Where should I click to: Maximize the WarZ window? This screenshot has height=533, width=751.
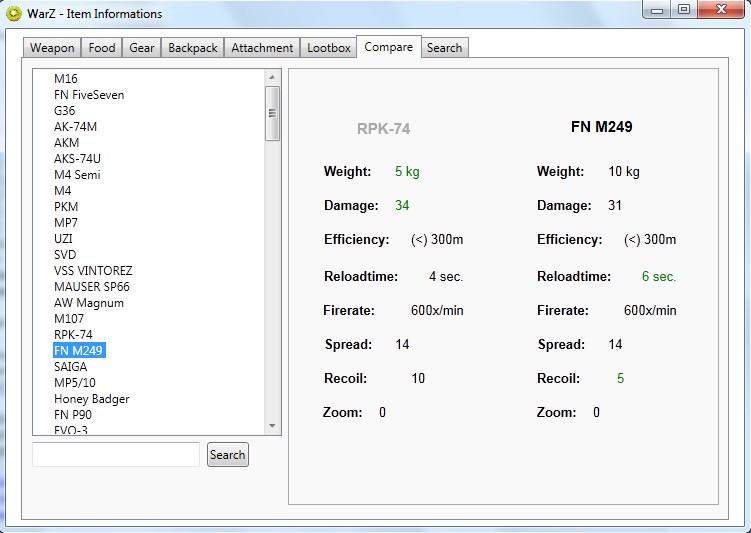684,10
